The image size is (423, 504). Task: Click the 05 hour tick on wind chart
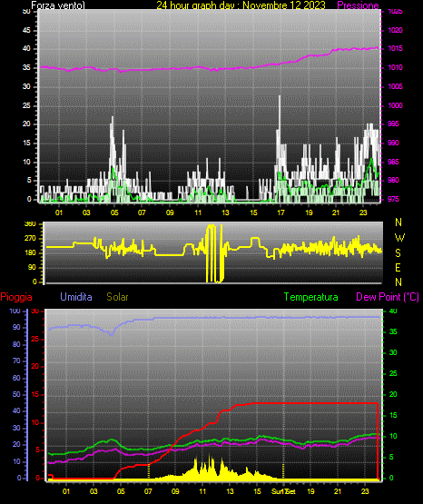(114, 212)
